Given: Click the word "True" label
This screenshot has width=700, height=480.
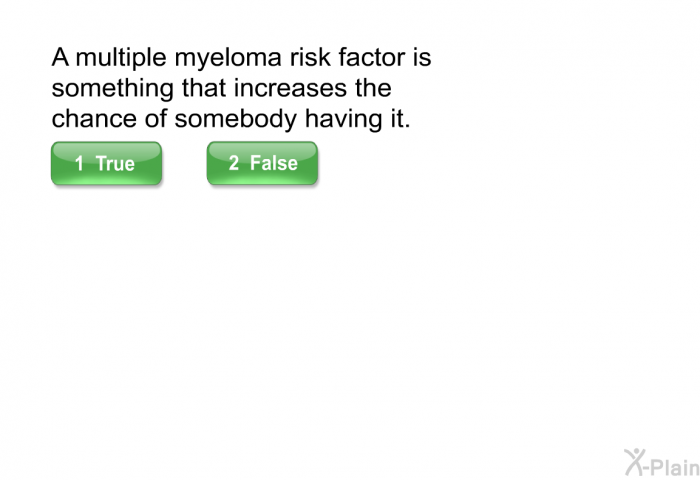Looking at the screenshot, I should tap(115, 164).
